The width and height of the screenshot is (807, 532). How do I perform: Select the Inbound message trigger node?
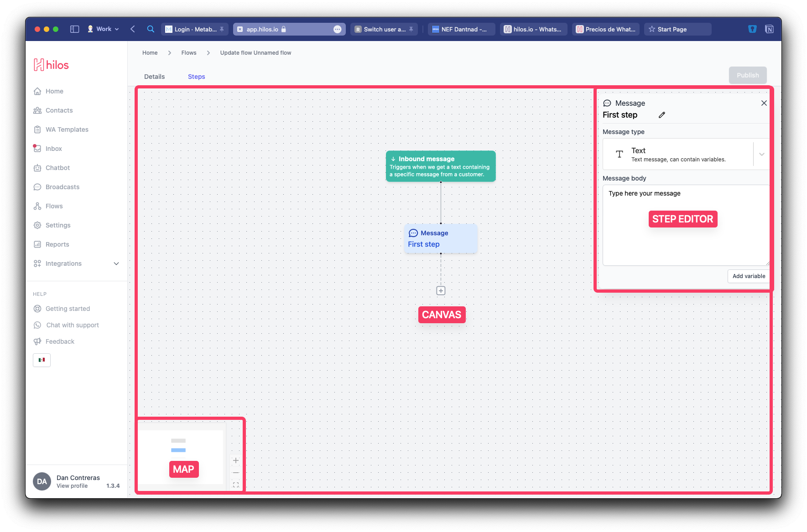click(441, 166)
